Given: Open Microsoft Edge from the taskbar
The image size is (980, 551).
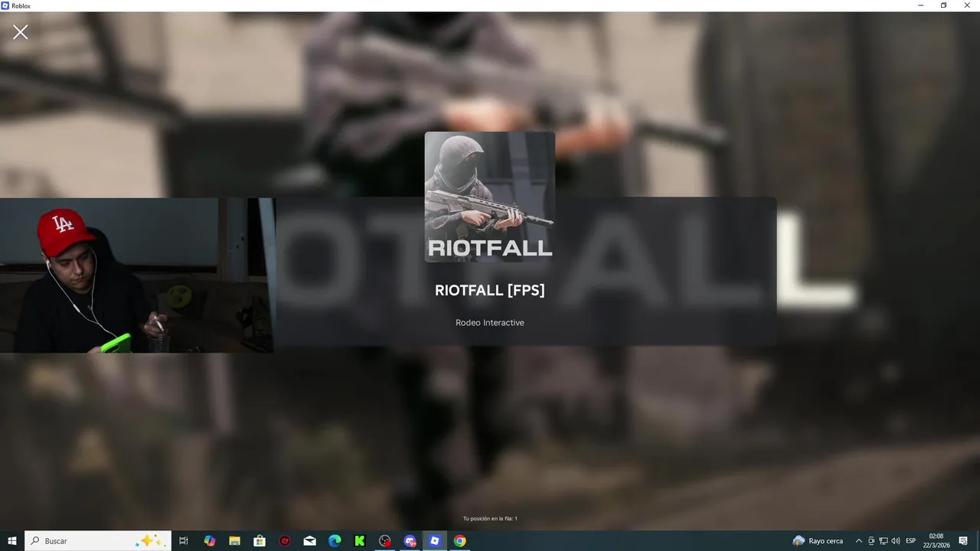Looking at the screenshot, I should (x=335, y=541).
